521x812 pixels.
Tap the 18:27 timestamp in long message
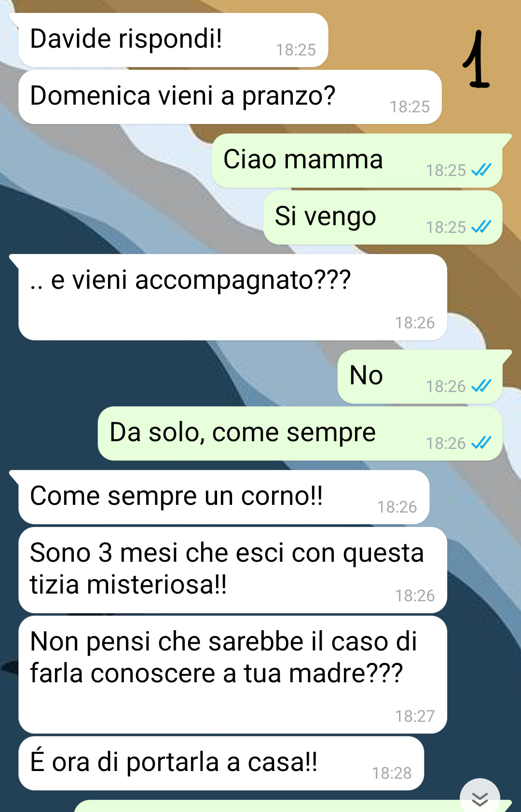pos(415,716)
